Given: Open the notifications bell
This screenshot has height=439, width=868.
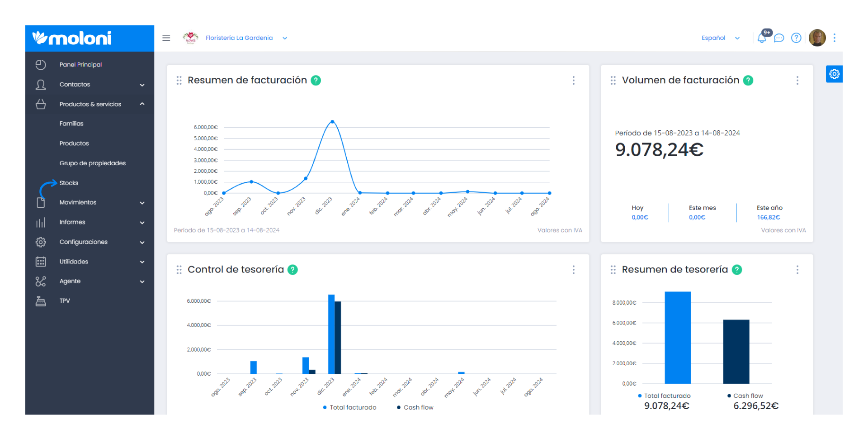Looking at the screenshot, I should [x=762, y=38].
